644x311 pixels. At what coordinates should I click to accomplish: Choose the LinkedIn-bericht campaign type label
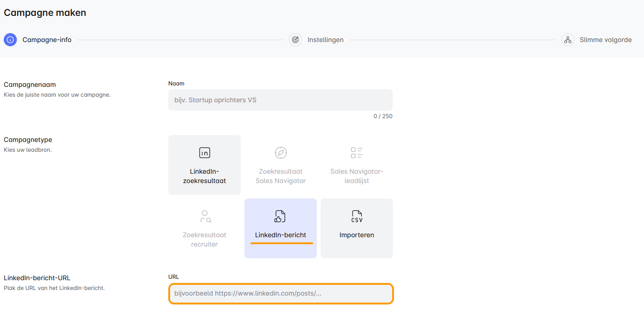(x=280, y=235)
